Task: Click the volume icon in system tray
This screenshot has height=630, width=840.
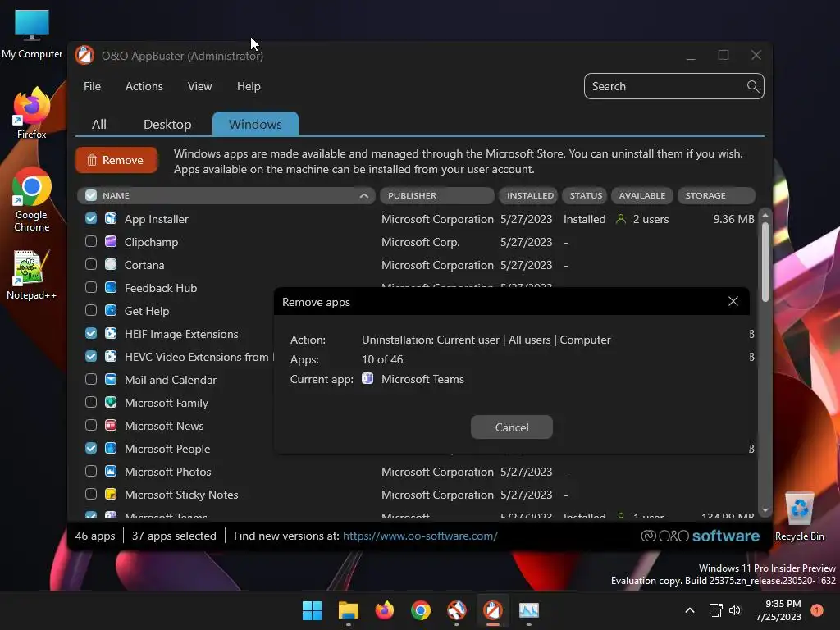Action: [735, 610]
